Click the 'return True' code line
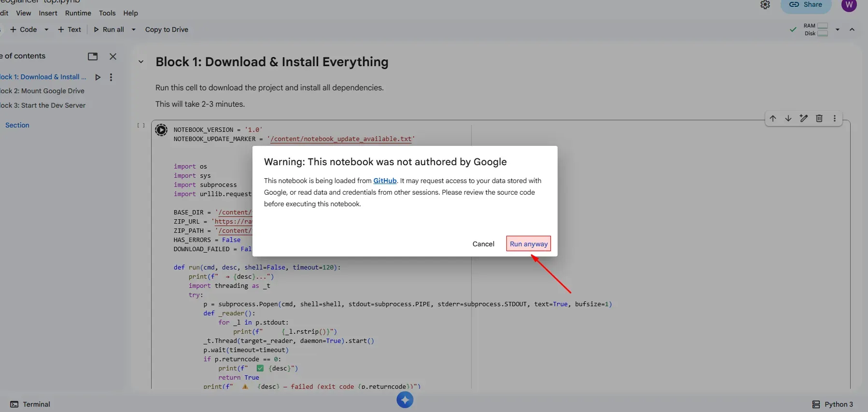 (238, 378)
